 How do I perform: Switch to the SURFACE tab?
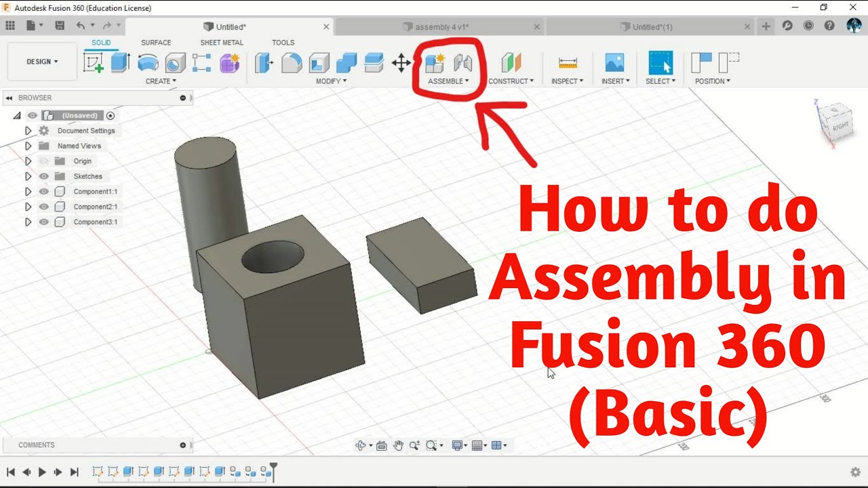[156, 43]
